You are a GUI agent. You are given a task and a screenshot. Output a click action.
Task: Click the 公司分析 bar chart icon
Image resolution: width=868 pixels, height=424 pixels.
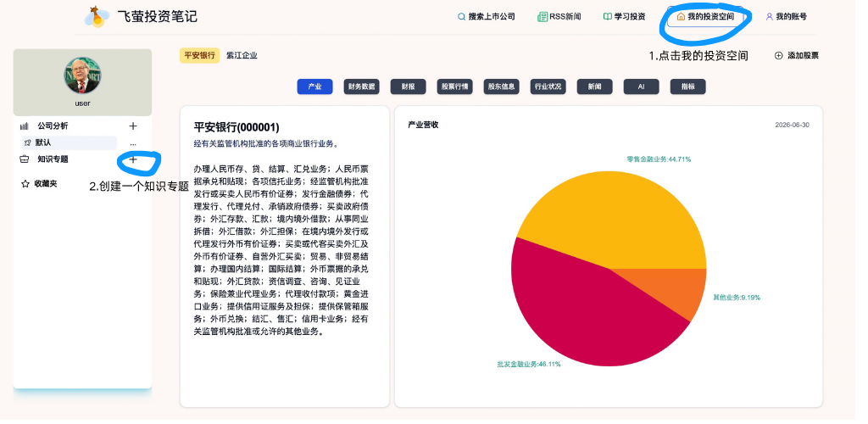pos(25,126)
